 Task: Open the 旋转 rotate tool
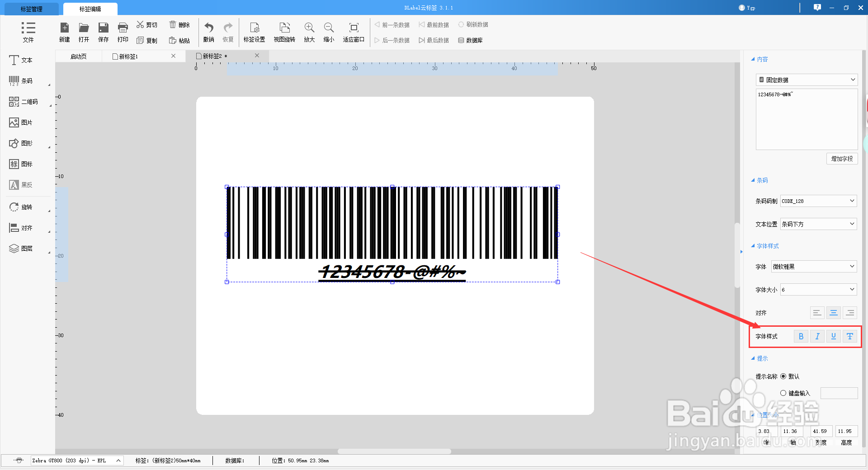[21, 207]
